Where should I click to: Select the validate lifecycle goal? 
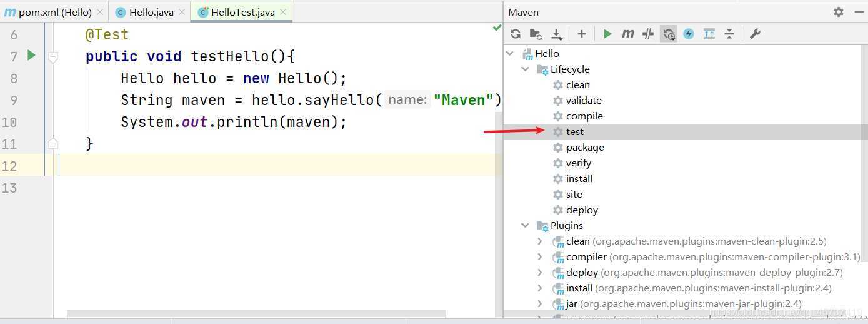[584, 100]
